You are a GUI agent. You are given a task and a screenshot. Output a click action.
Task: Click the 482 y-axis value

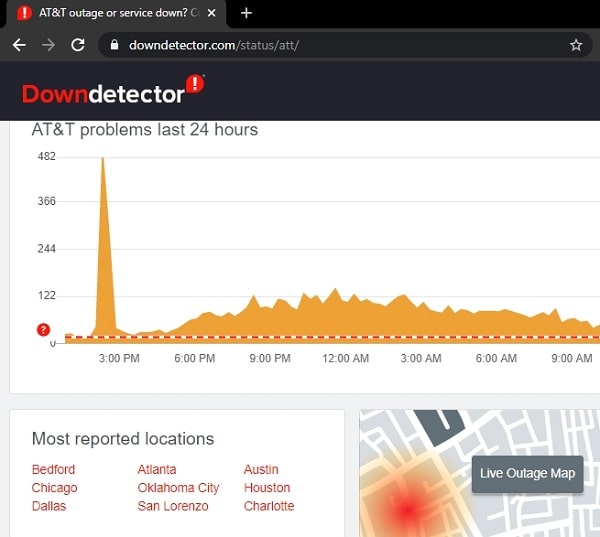(47, 157)
